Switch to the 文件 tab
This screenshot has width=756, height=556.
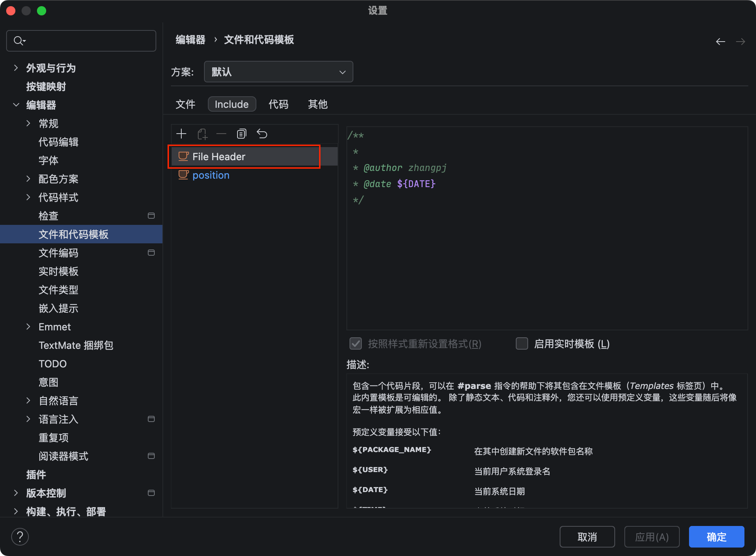pos(185,104)
